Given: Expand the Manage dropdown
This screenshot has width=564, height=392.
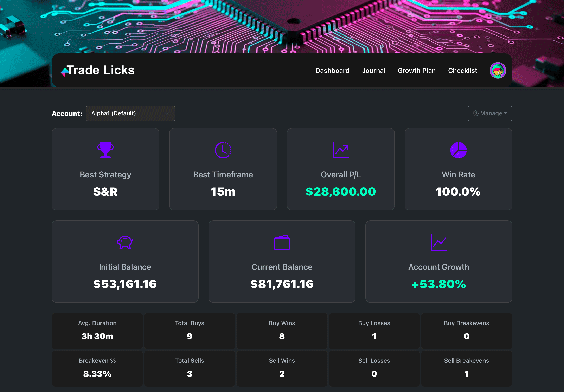Looking at the screenshot, I should 490,113.
